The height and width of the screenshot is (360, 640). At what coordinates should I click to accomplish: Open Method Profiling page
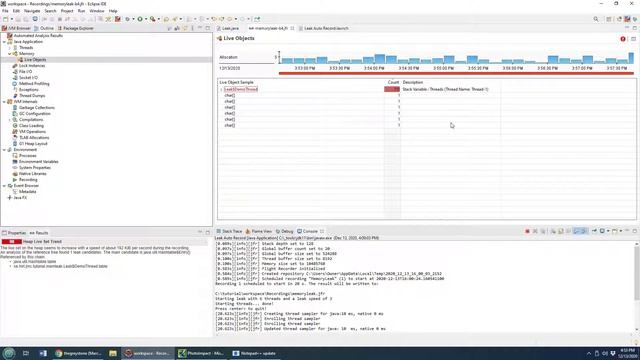pyautogui.click(x=34, y=84)
